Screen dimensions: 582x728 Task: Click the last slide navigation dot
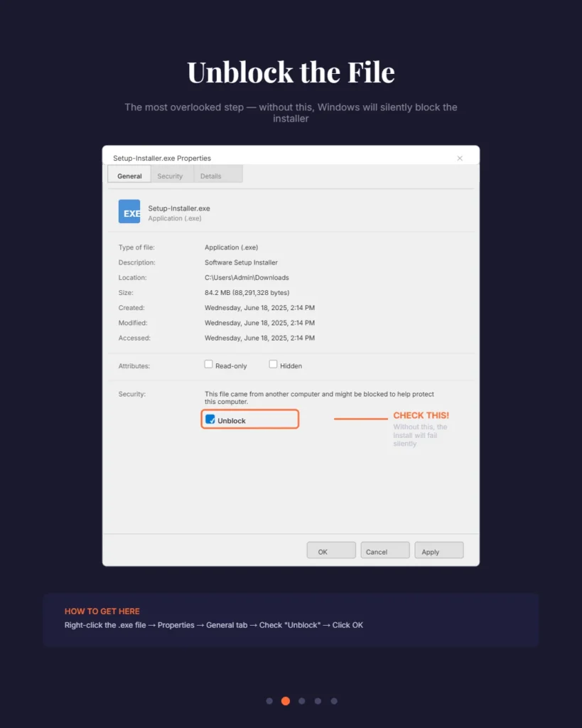click(334, 700)
